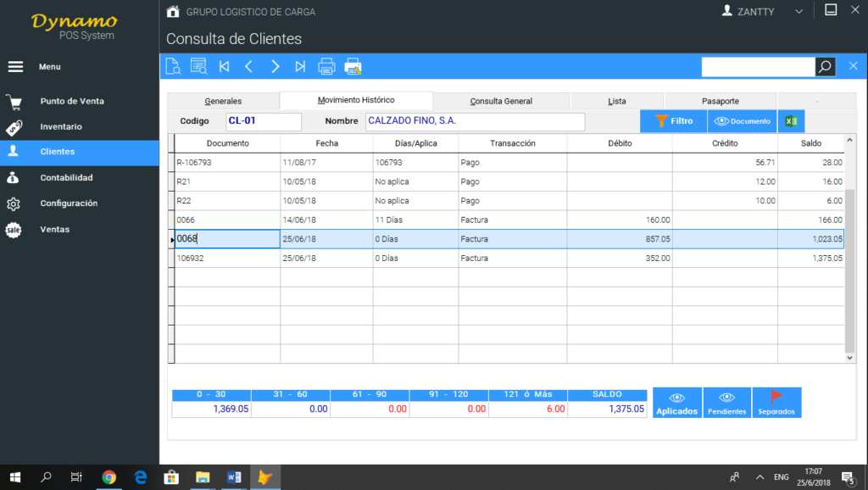Show Aplicados documents
The image size is (868, 490).
point(676,403)
